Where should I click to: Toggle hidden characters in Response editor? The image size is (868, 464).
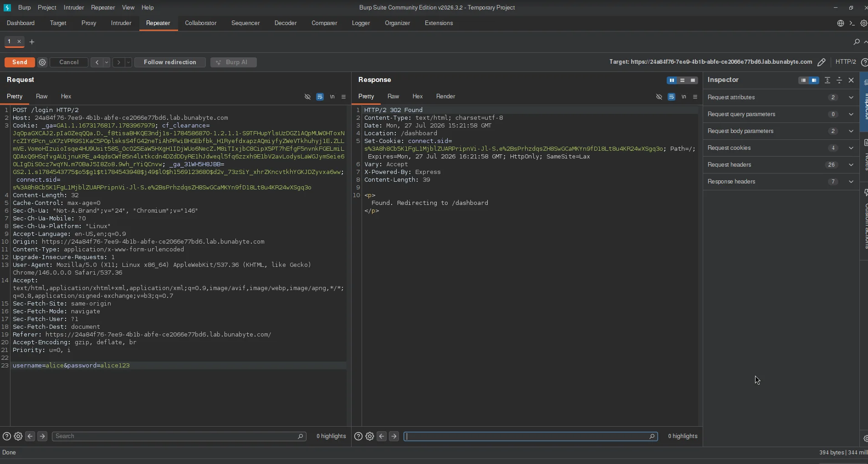(x=659, y=97)
